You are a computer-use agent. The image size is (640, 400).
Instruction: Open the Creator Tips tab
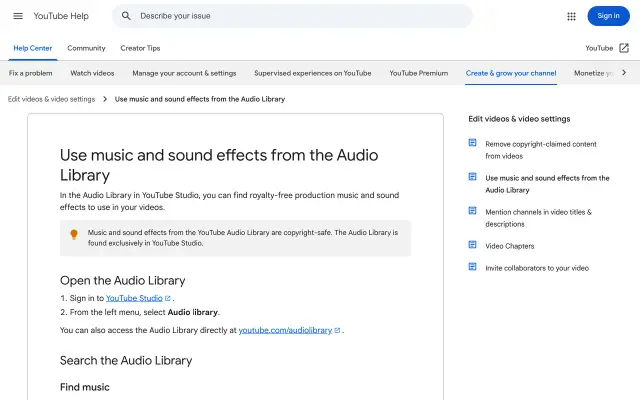(140, 48)
